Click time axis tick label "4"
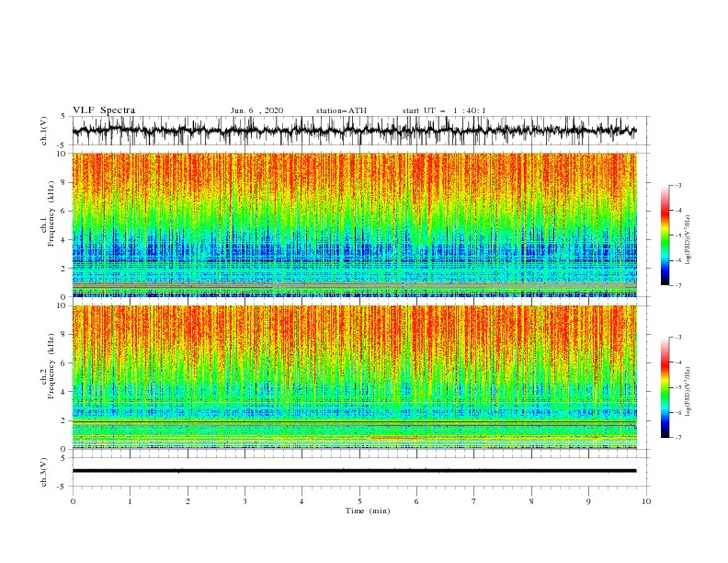This screenshot has height=563, width=728. click(301, 501)
